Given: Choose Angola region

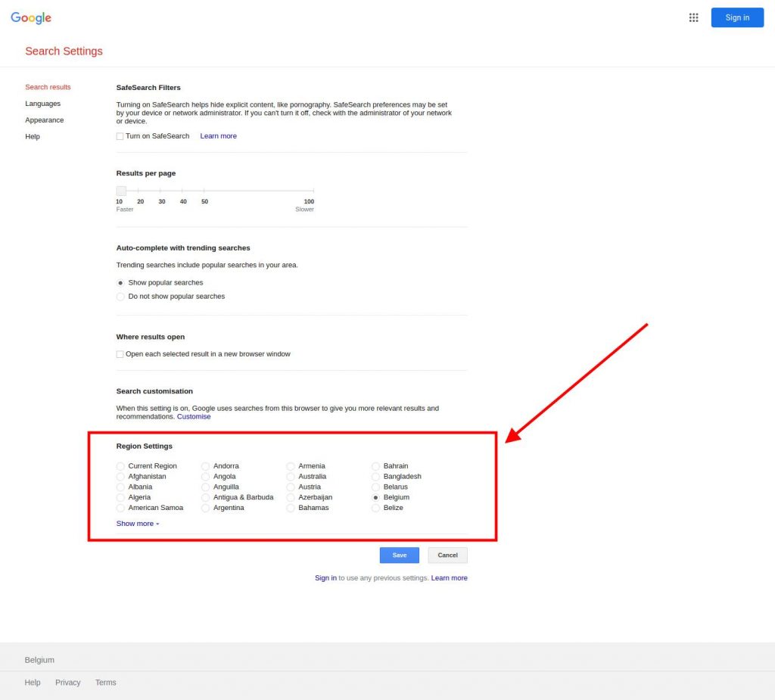Looking at the screenshot, I should [205, 477].
